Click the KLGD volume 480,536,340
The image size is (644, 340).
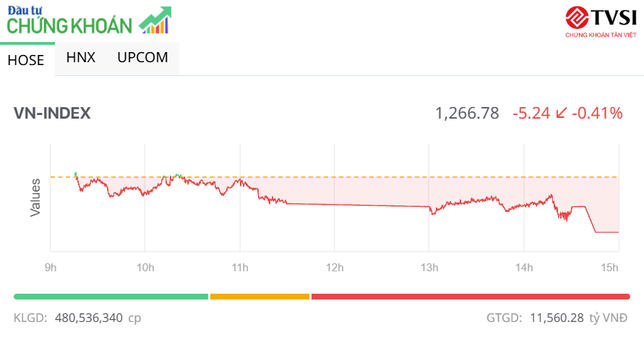88,318
